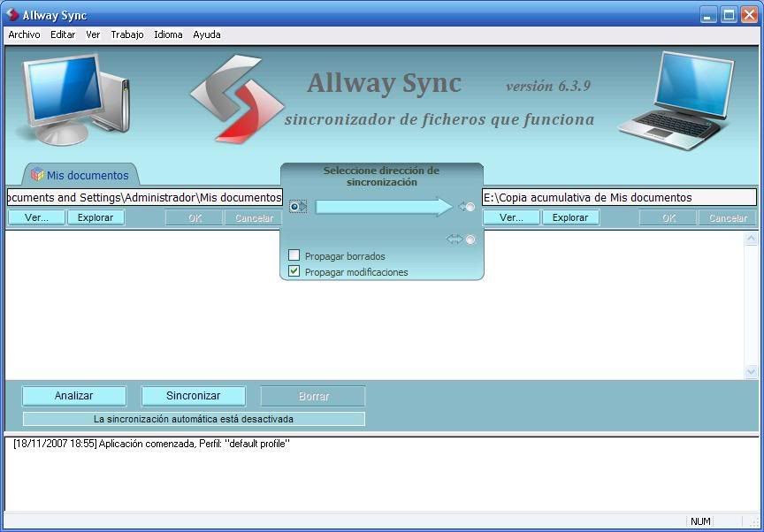Open the Idioma menu
The width and height of the screenshot is (764, 532).
pyautogui.click(x=168, y=34)
